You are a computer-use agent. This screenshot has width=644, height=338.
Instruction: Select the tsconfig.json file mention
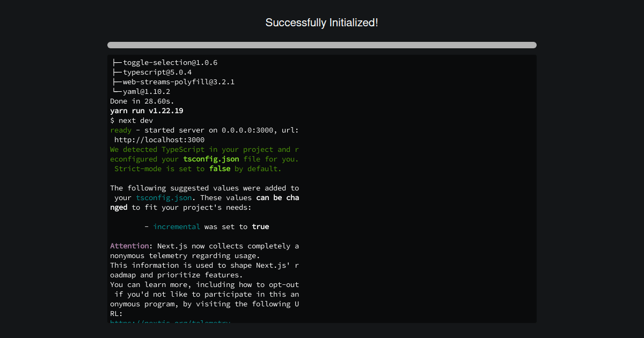(211, 159)
